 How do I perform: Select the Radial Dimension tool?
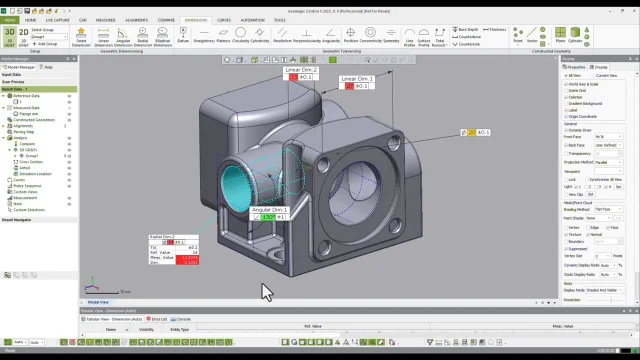pos(142,37)
